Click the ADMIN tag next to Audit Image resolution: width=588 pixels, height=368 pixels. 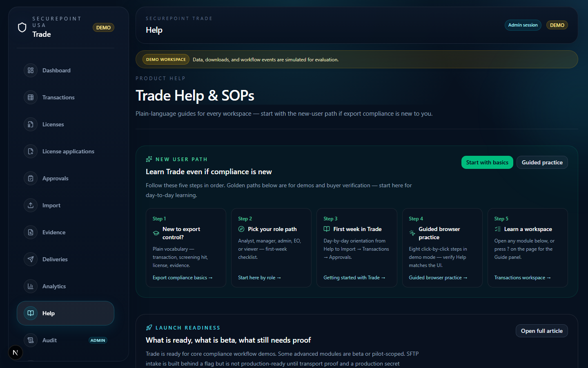(x=98, y=340)
